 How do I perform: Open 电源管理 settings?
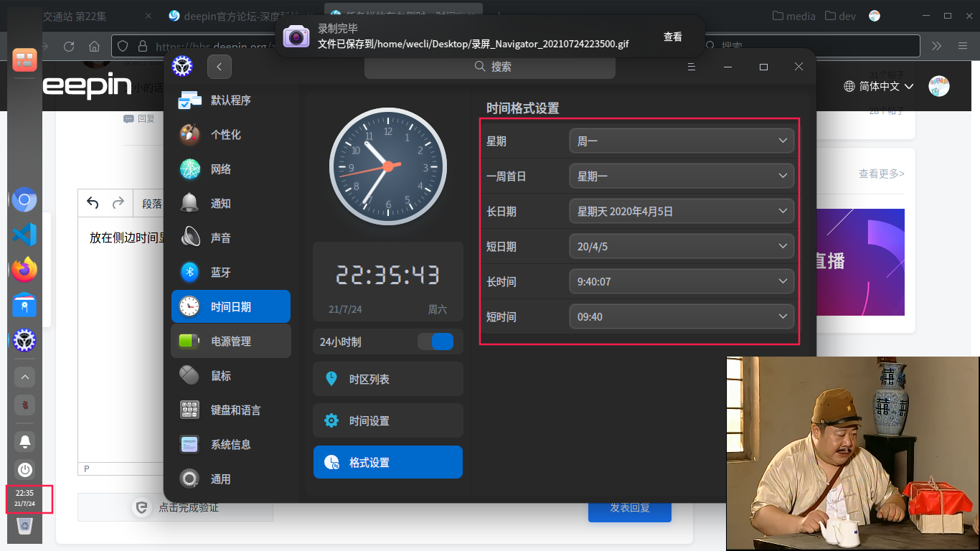[x=231, y=342]
